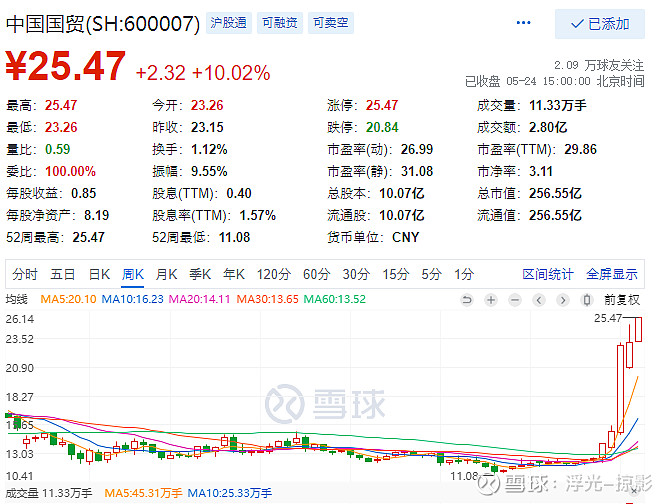Click the MA5:20.10 moving average label
Image resolution: width=672 pixels, height=504 pixels.
click(68, 299)
